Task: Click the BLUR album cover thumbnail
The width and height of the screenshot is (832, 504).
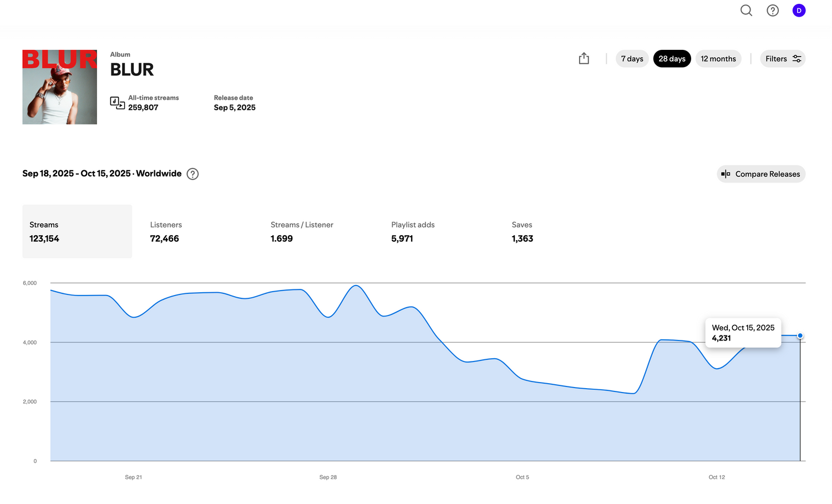Action: pyautogui.click(x=60, y=87)
